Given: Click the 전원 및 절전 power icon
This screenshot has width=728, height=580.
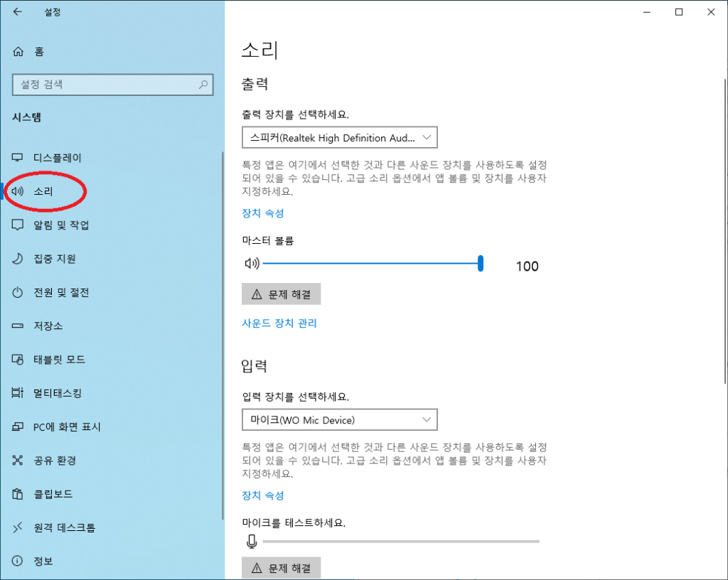Looking at the screenshot, I should tap(18, 293).
